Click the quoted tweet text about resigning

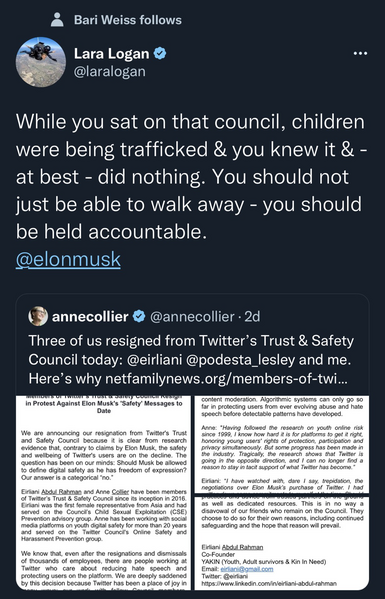tap(192, 359)
